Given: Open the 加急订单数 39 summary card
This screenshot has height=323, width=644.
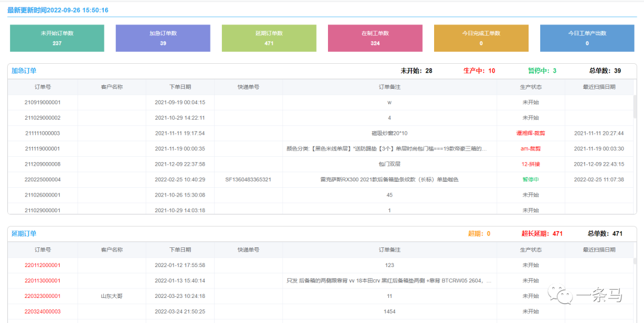Looking at the screenshot, I should pyautogui.click(x=163, y=38).
